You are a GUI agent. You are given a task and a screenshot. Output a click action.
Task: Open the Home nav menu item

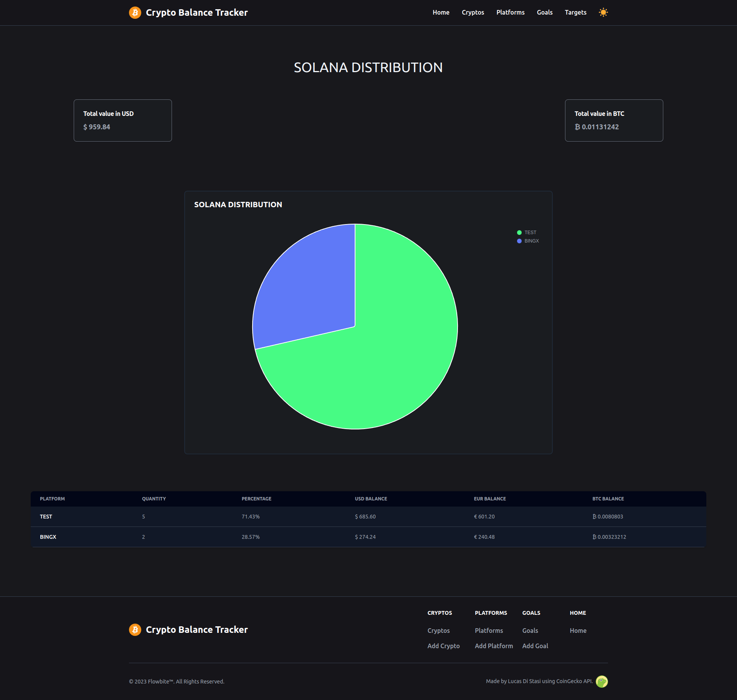(441, 12)
